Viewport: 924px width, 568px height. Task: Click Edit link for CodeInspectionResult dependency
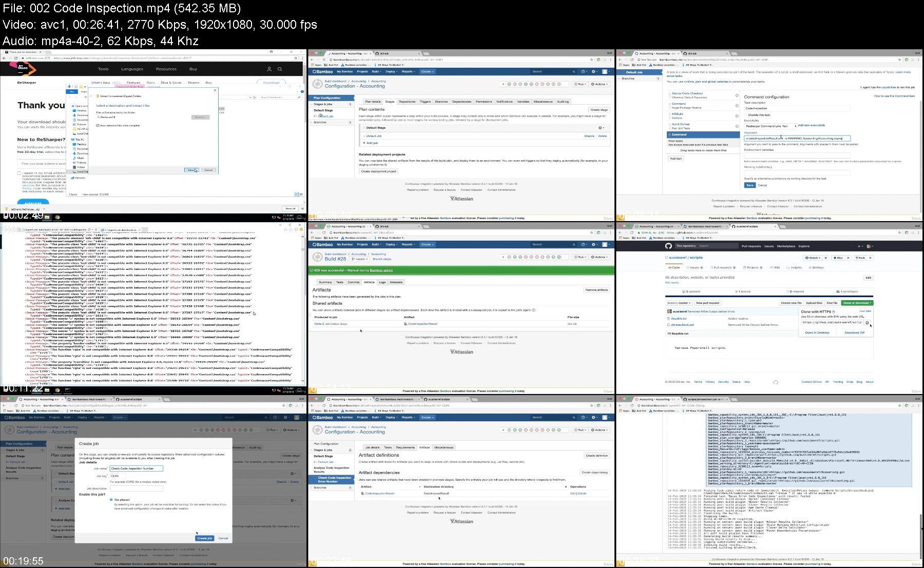coord(572,494)
